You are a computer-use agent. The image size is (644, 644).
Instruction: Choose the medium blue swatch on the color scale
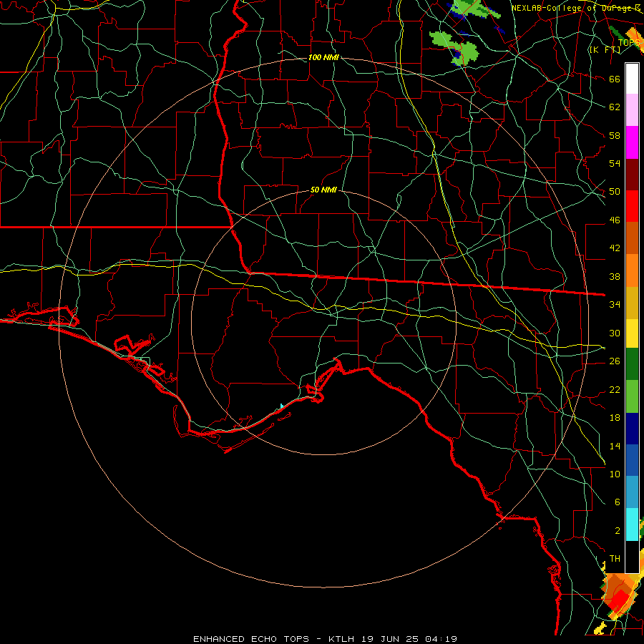click(632, 460)
